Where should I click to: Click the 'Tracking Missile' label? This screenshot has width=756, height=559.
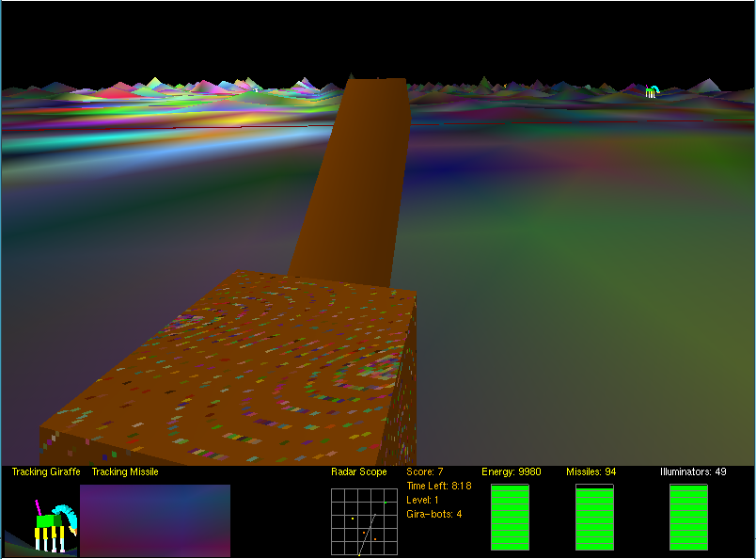pos(125,471)
